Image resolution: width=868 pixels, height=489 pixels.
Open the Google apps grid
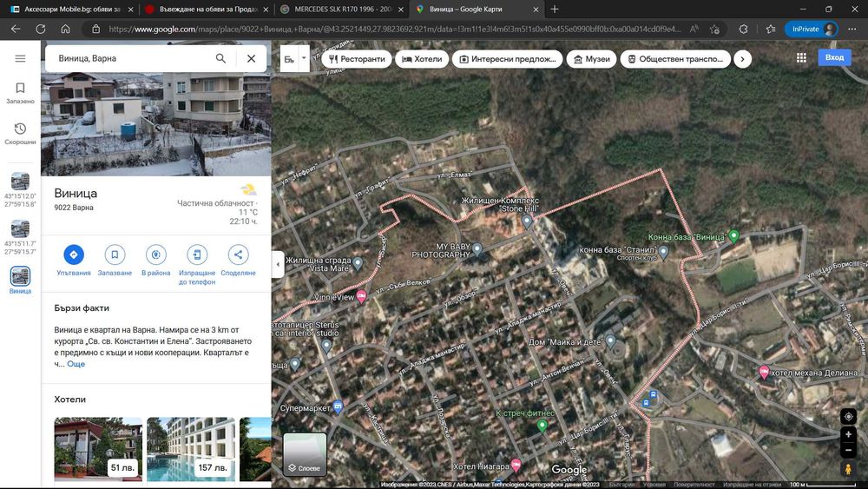pyautogui.click(x=801, y=57)
